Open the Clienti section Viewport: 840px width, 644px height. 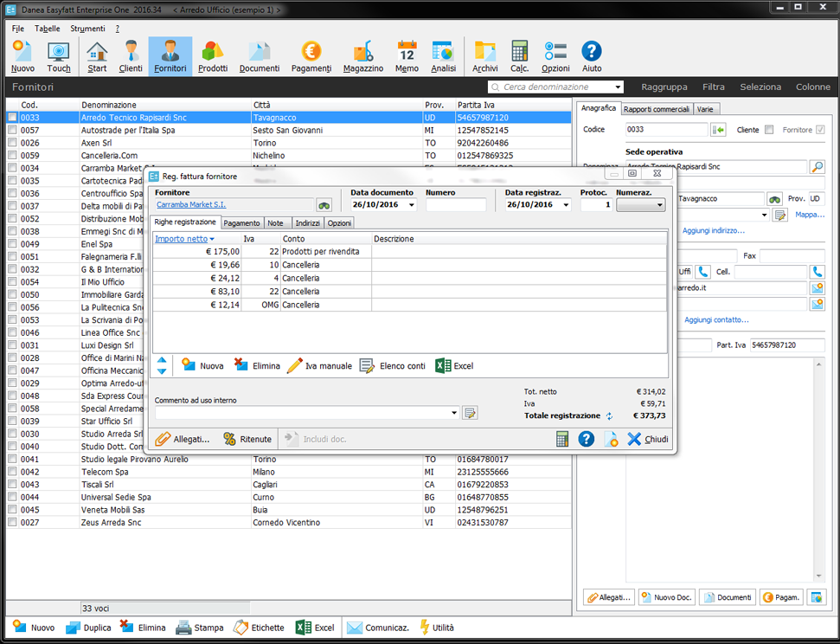click(x=131, y=56)
